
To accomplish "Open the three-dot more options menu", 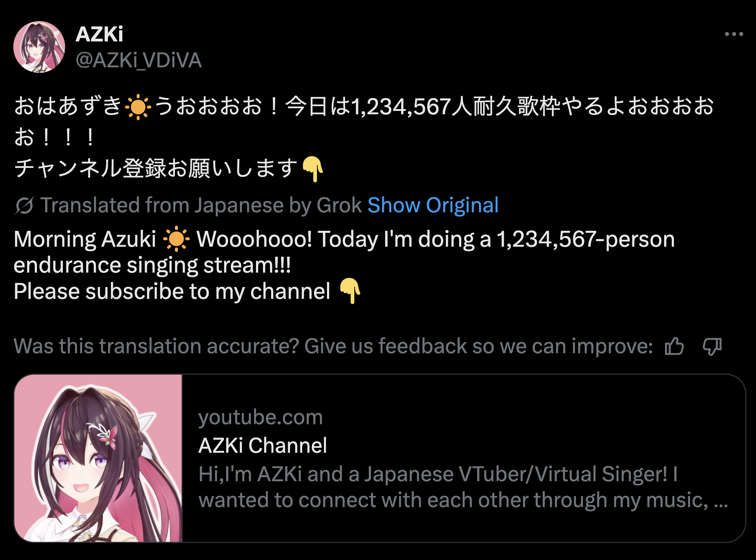I will [x=734, y=34].
